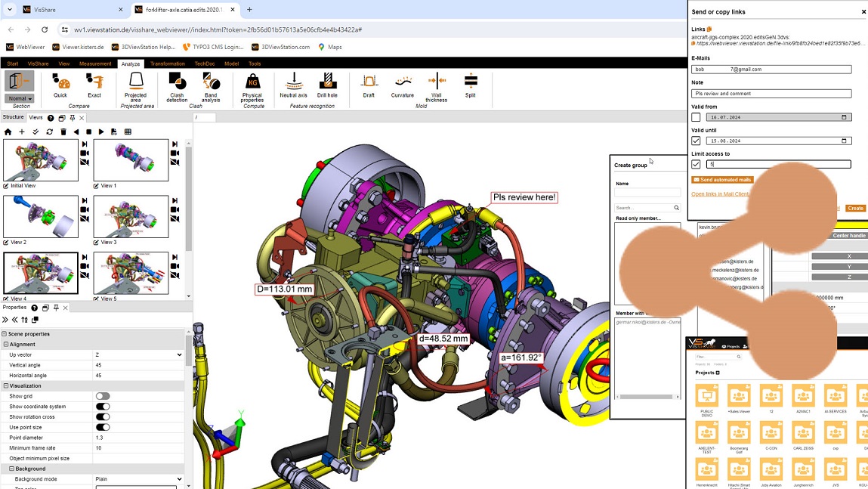Click the yellow Create button
The width and height of the screenshot is (868, 489).
coord(855,208)
